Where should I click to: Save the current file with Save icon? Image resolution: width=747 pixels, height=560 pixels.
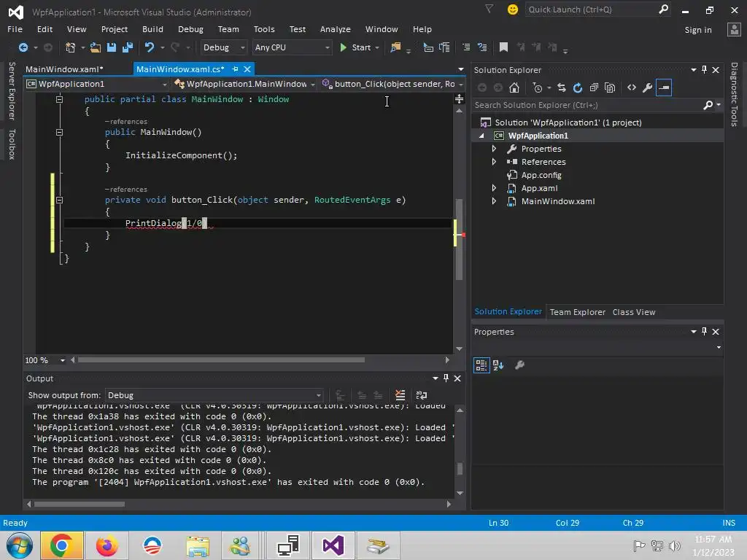(x=112, y=47)
